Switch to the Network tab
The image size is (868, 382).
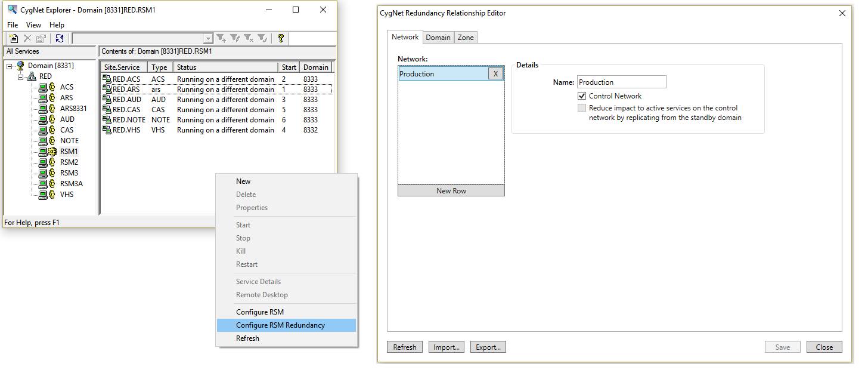[405, 37]
